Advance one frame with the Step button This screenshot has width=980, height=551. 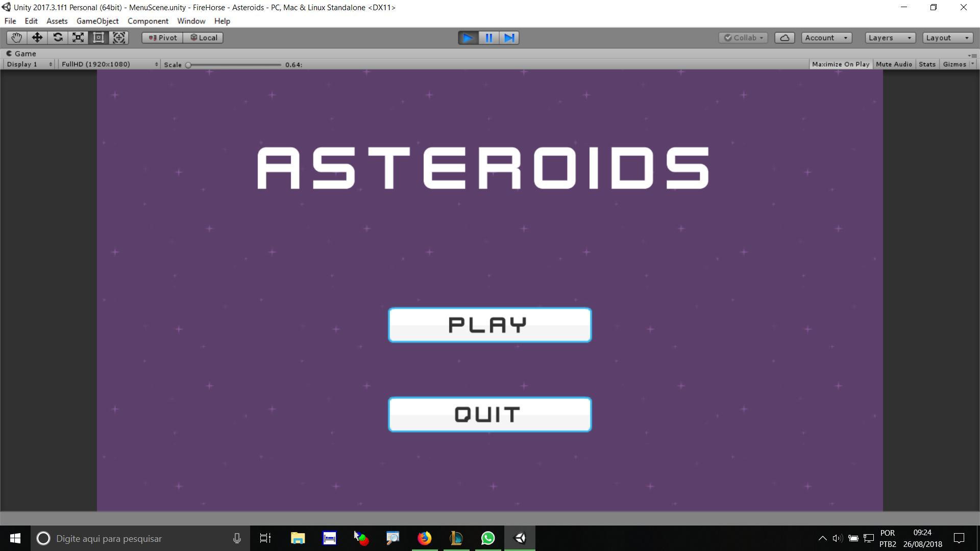(x=509, y=38)
